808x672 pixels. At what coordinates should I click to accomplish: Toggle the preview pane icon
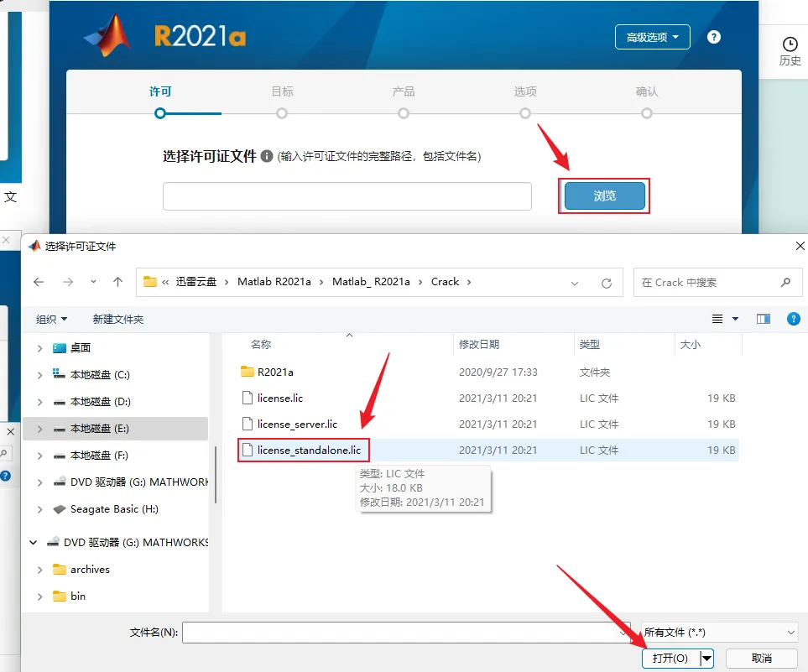click(x=764, y=319)
